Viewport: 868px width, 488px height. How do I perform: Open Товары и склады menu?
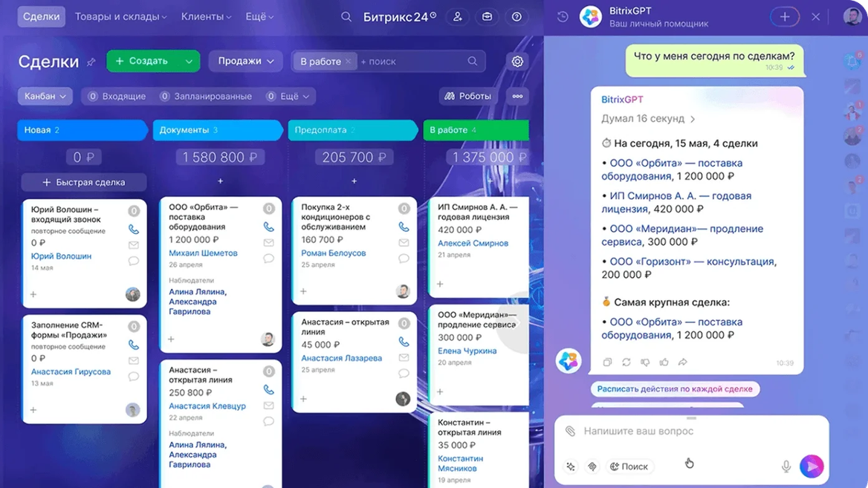[120, 16]
